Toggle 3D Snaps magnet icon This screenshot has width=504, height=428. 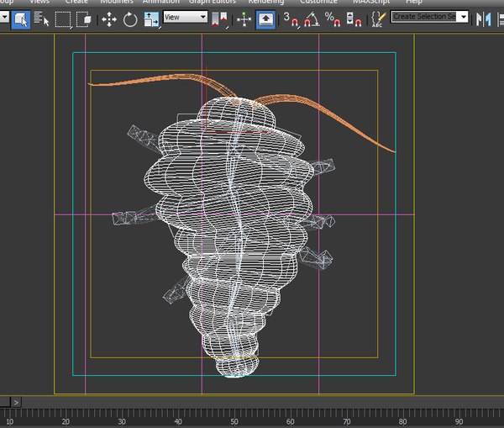coord(291,19)
